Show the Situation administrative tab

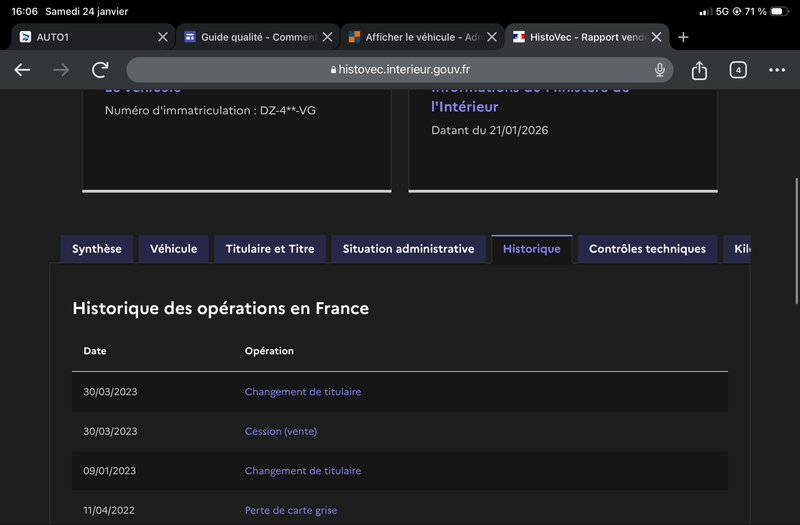408,249
